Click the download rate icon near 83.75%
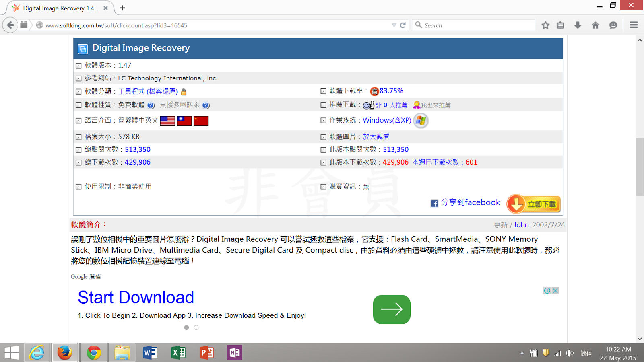This screenshot has height=362, width=644. (x=374, y=91)
